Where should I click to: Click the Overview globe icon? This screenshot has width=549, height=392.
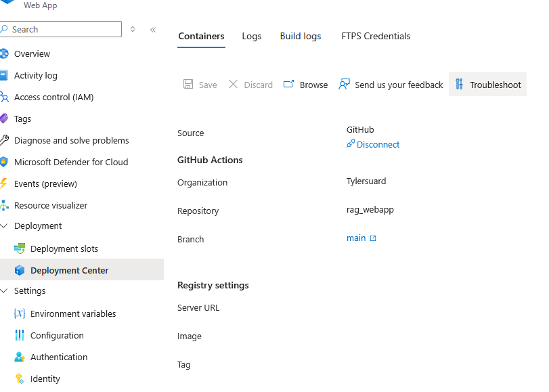pos(4,53)
